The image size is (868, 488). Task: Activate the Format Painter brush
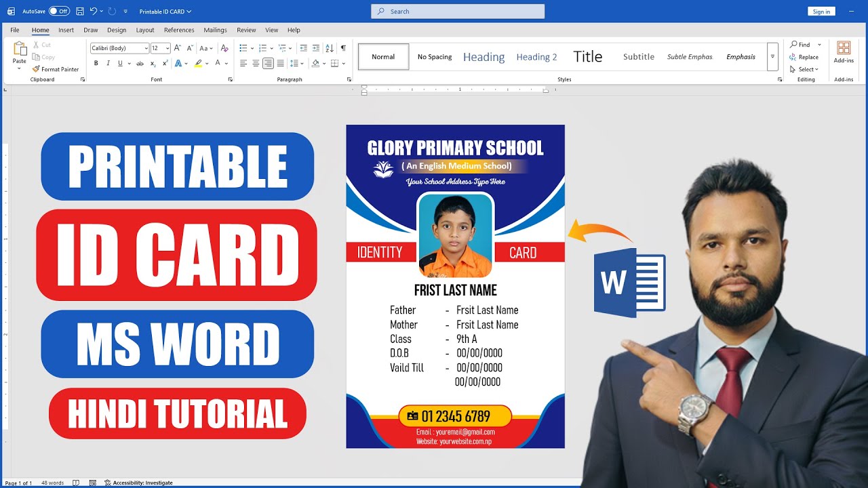pos(56,69)
